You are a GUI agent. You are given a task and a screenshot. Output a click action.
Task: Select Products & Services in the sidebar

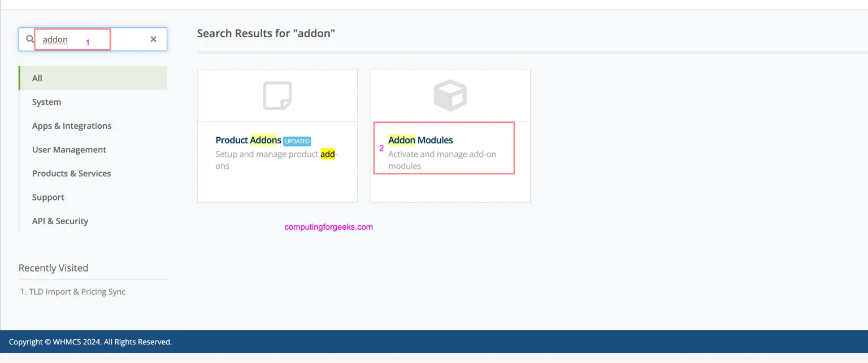tap(71, 173)
